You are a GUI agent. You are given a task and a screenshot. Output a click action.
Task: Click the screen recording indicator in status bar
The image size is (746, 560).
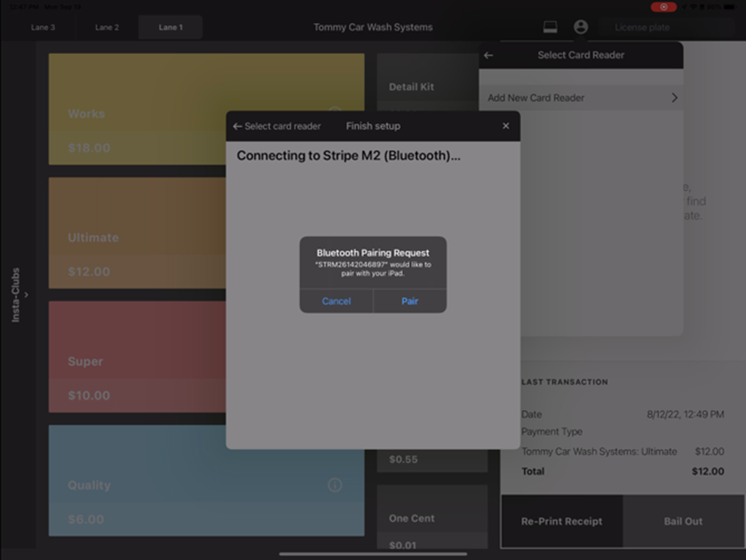(663, 6)
